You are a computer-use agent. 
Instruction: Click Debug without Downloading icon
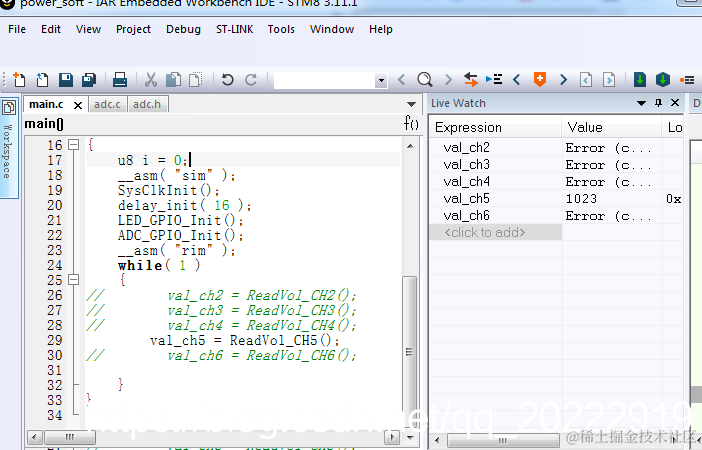[663, 80]
